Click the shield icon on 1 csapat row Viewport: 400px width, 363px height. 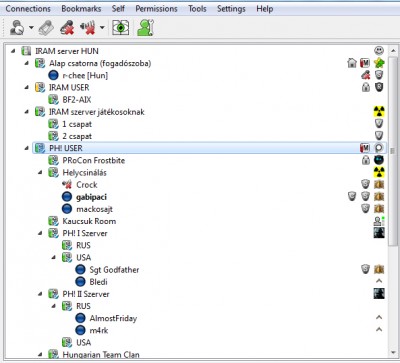tap(379, 124)
